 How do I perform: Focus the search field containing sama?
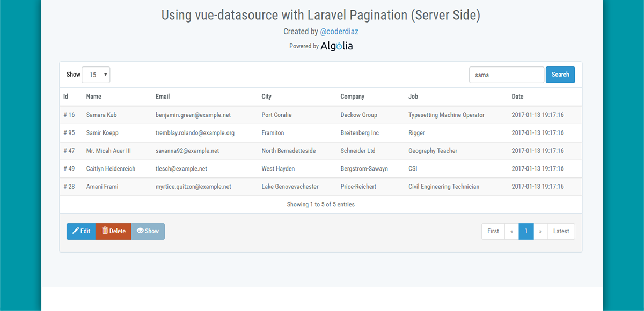click(x=507, y=75)
